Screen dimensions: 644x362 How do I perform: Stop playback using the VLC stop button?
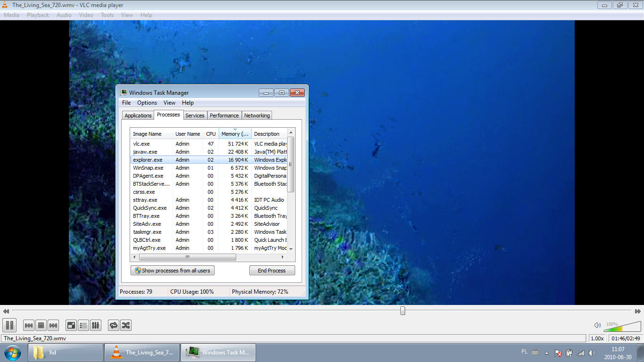pos(41,325)
